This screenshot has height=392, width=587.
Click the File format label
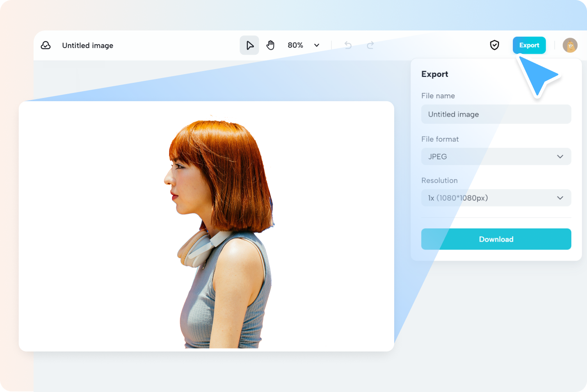tap(440, 139)
